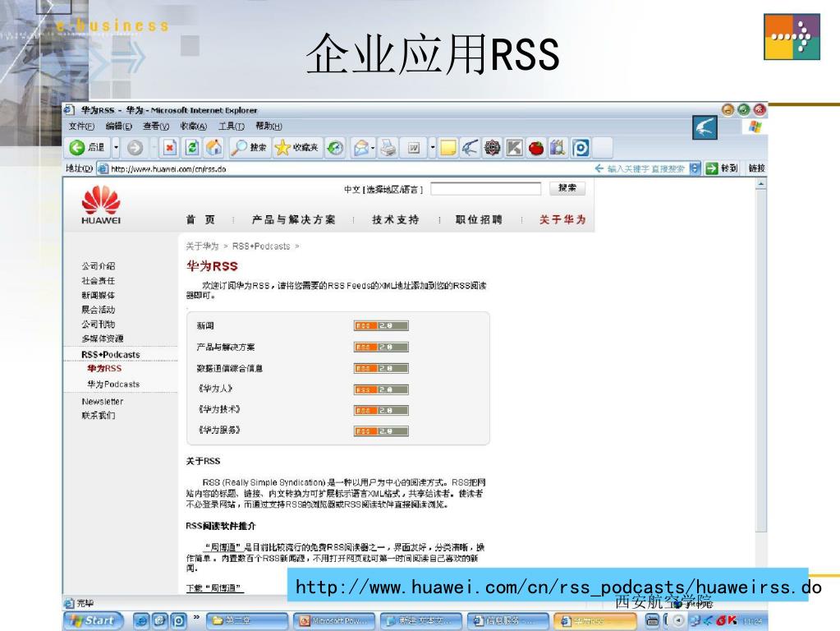Screen dimensions: 840x631
Task: Click the RSS 2.0 badge for 数据通信综合信息
Action: (381, 368)
